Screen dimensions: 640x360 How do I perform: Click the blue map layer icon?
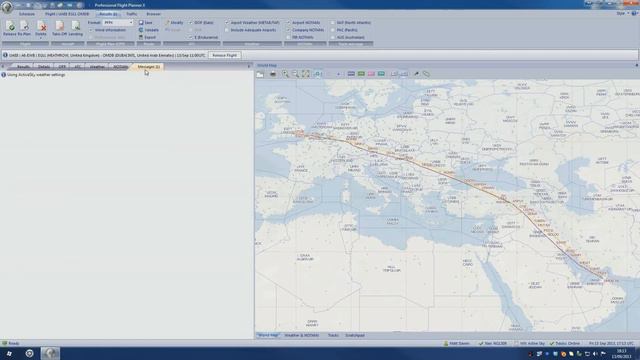(351, 74)
